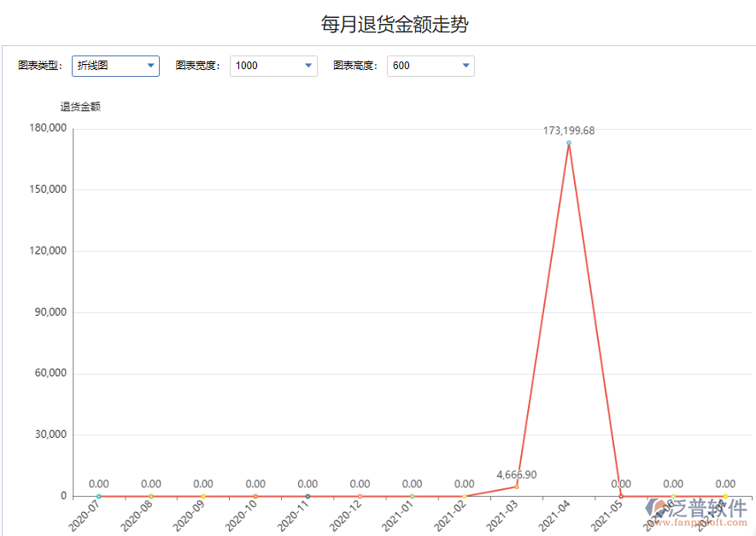This screenshot has height=536, width=756.
Task: Open the 图表高度 dropdown
Action: (464, 65)
